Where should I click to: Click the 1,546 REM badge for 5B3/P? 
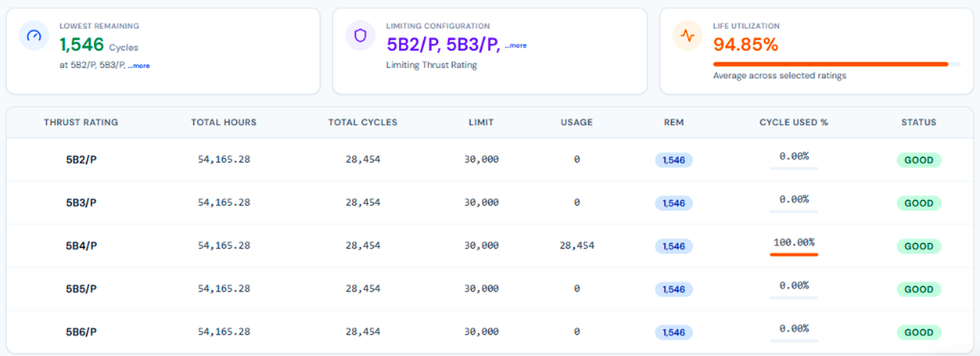click(674, 203)
